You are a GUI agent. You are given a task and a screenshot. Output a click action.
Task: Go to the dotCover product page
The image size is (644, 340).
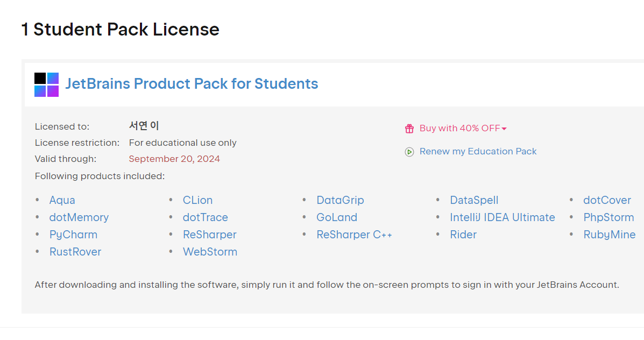coord(607,200)
